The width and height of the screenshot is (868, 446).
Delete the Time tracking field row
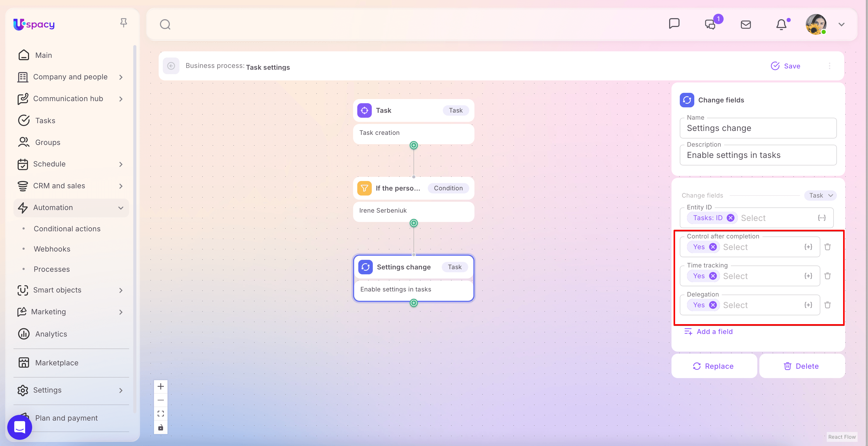[x=827, y=276]
